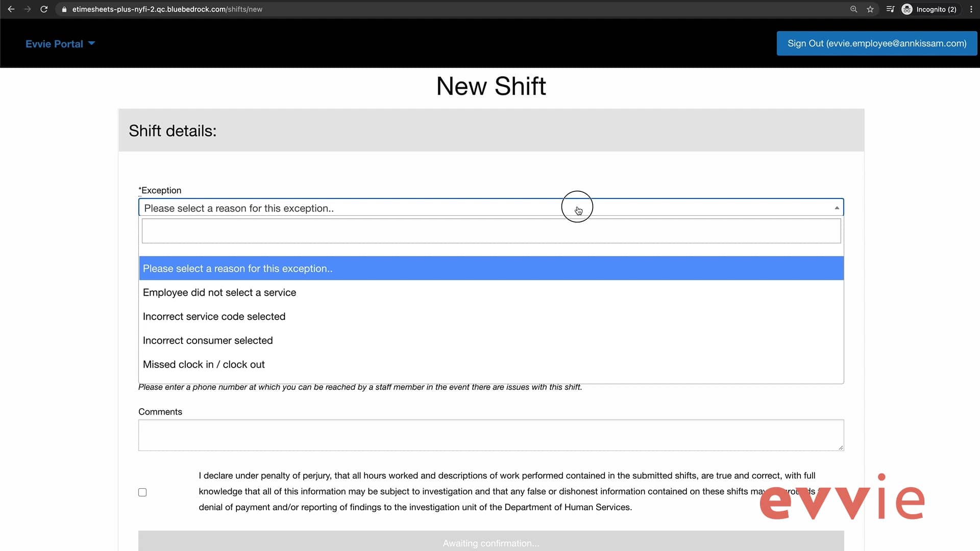Bookmark page with star icon
980x551 pixels.
pyautogui.click(x=870, y=9)
